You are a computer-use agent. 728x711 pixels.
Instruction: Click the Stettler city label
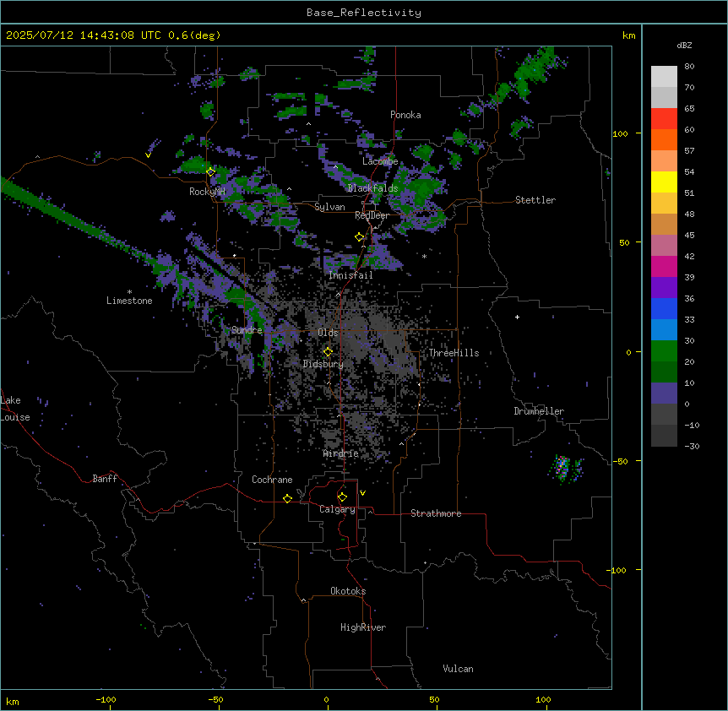pyautogui.click(x=535, y=200)
